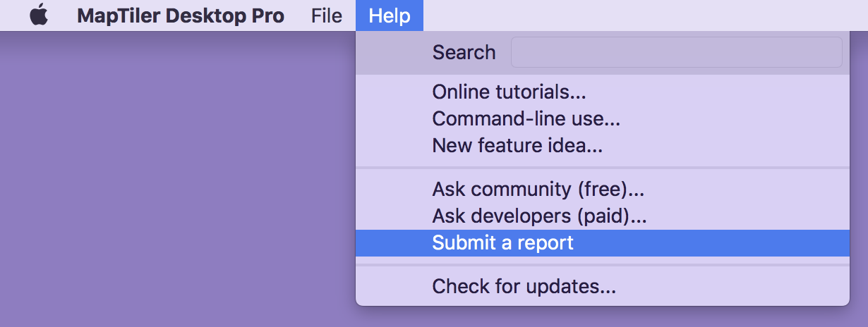Choose Ask developers (paid)... entry

(x=539, y=216)
